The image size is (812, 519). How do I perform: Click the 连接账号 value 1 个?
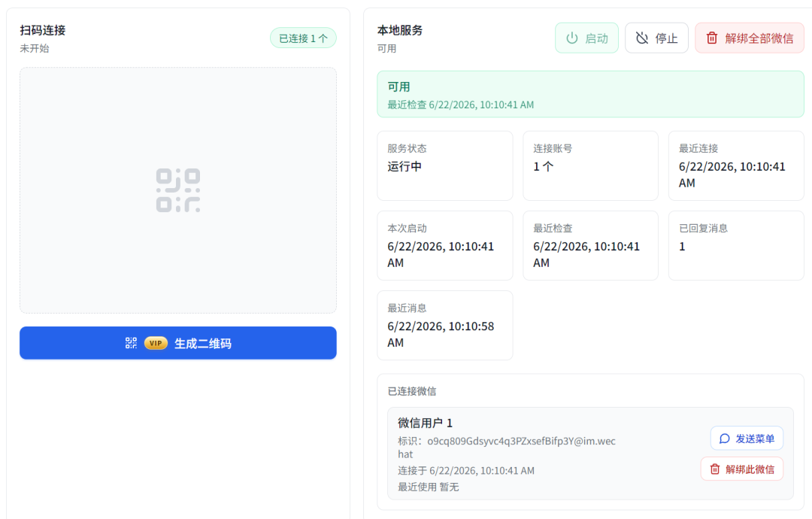click(x=544, y=166)
